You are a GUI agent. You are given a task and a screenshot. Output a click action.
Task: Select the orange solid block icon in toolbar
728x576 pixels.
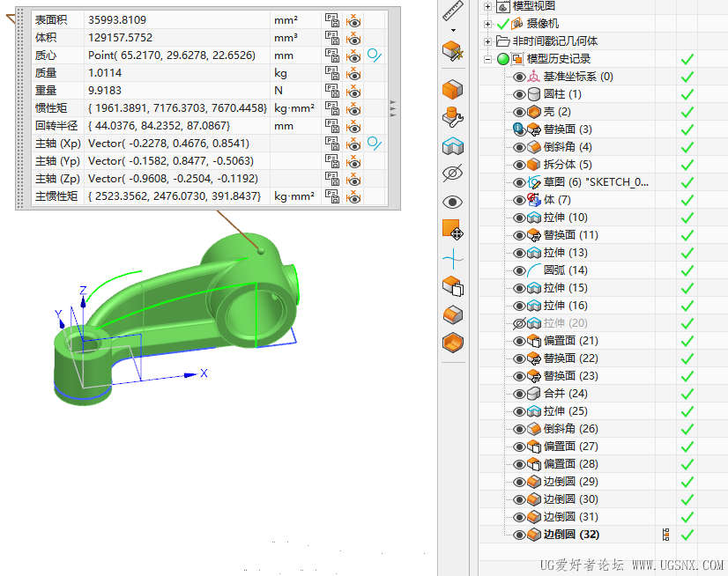pyautogui.click(x=452, y=89)
